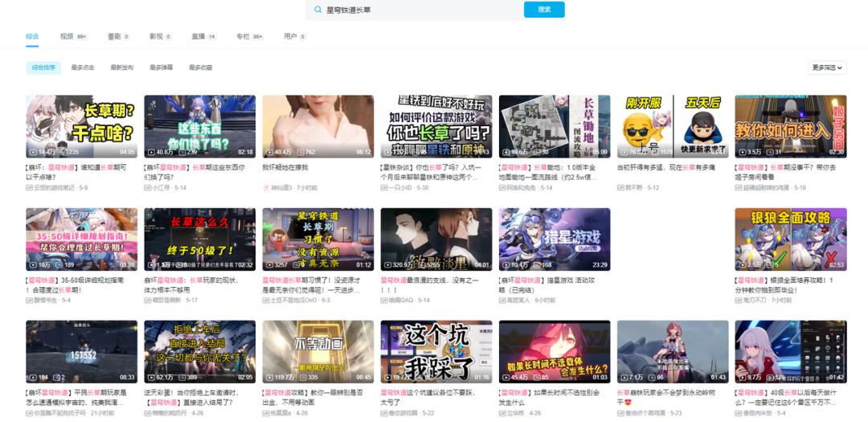Open the 番剧 results tab
868x422 pixels.
click(x=118, y=36)
